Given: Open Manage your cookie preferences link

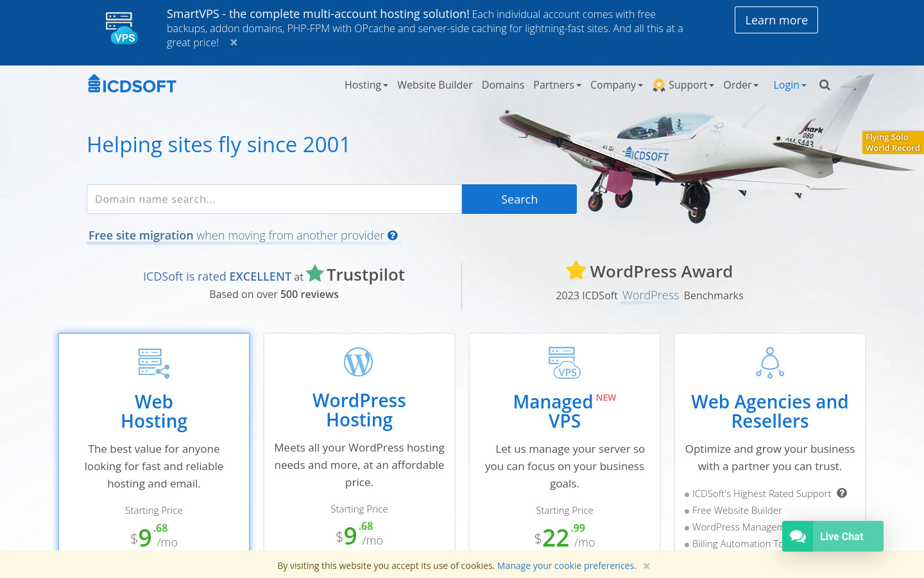Looking at the screenshot, I should click(565, 566).
